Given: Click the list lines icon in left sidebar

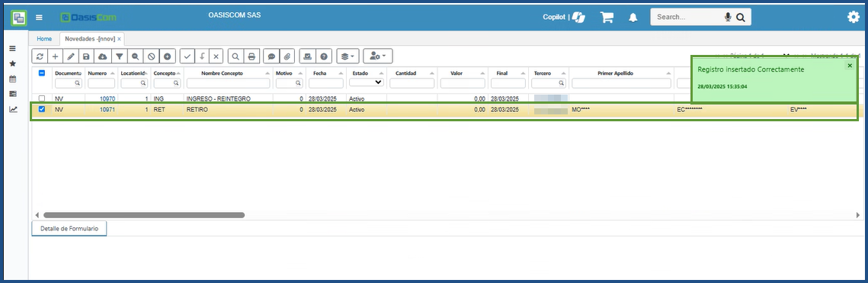Looking at the screenshot, I should point(13,49).
